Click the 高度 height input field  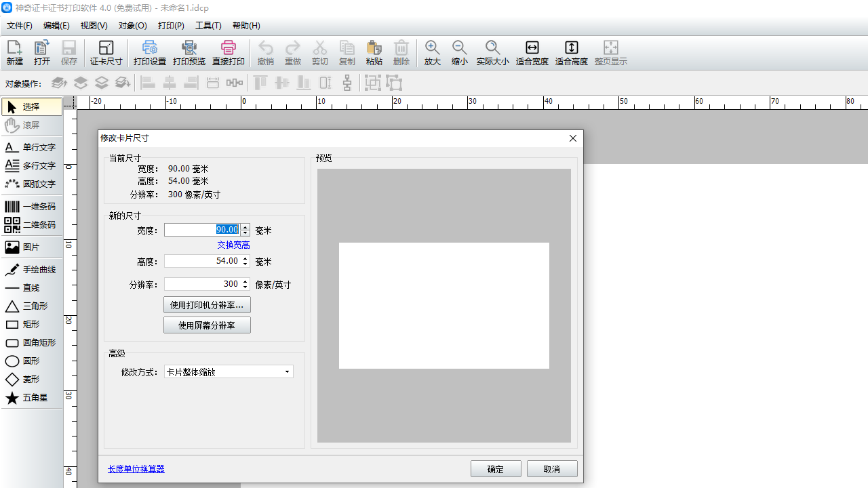point(202,261)
